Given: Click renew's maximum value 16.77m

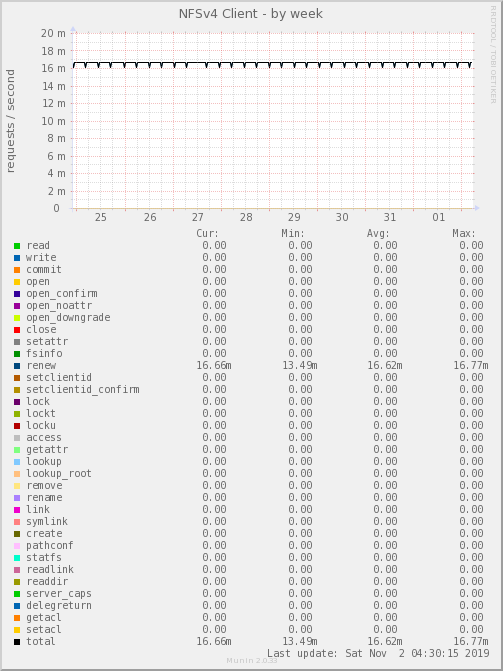Looking at the screenshot, I should pos(471,365).
